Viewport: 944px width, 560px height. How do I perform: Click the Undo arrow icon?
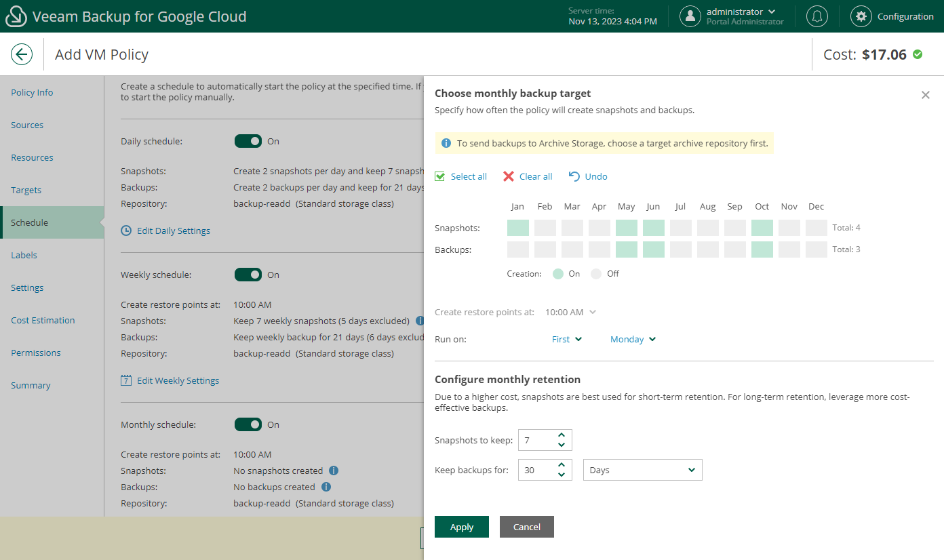pyautogui.click(x=574, y=176)
